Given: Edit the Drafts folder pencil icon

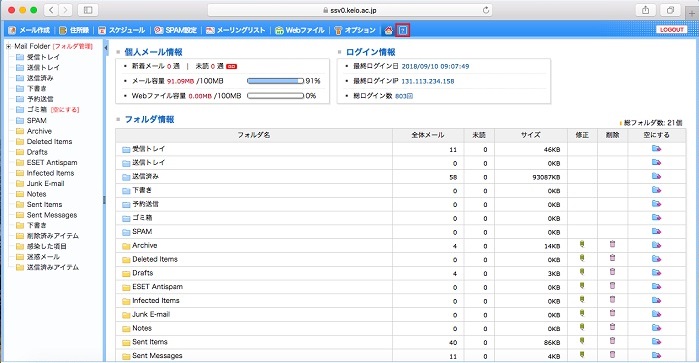Looking at the screenshot, I should point(582,272).
